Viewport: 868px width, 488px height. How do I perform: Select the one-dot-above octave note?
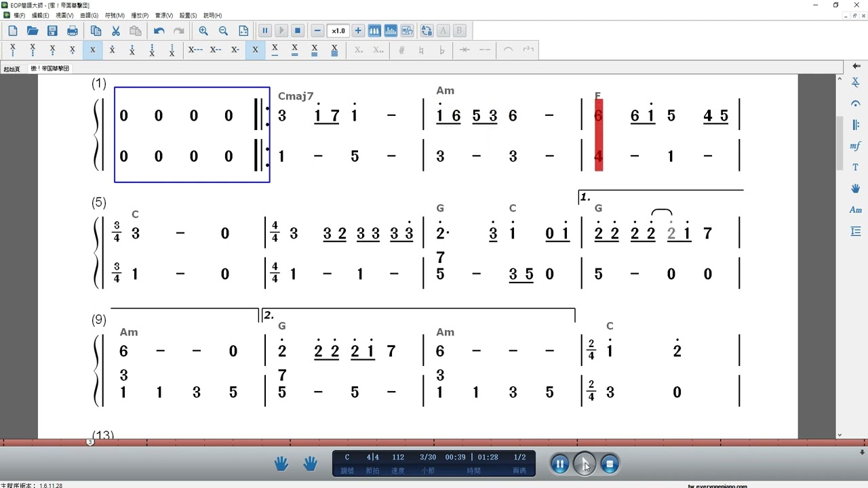coord(112,49)
